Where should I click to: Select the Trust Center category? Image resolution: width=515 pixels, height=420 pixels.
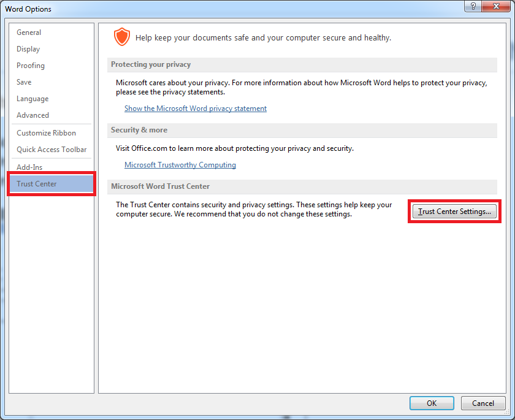pyautogui.click(x=51, y=183)
